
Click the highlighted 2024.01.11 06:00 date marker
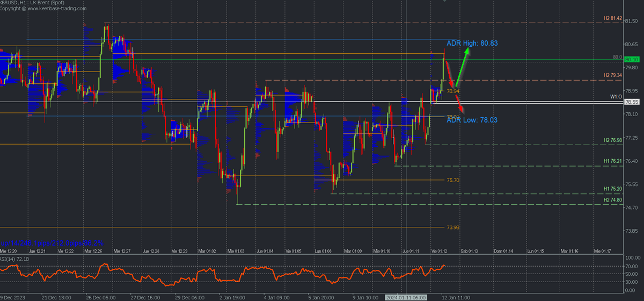pos(406,297)
